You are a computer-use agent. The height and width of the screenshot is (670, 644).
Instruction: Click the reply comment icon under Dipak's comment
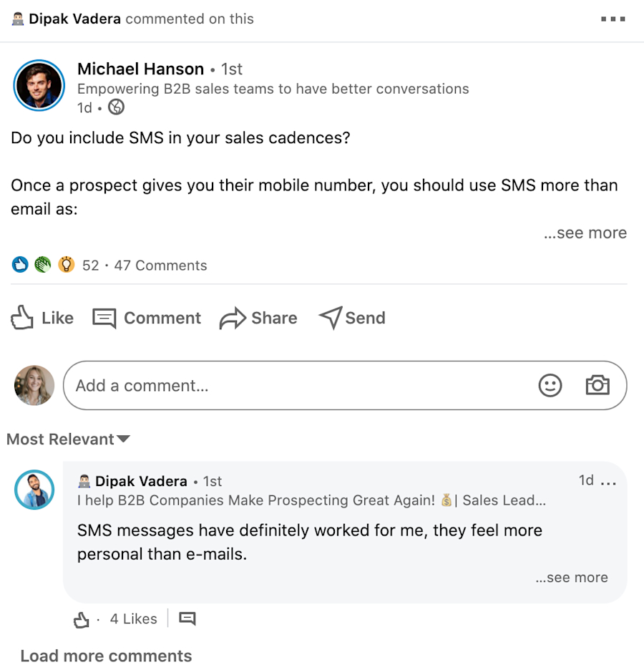click(187, 618)
